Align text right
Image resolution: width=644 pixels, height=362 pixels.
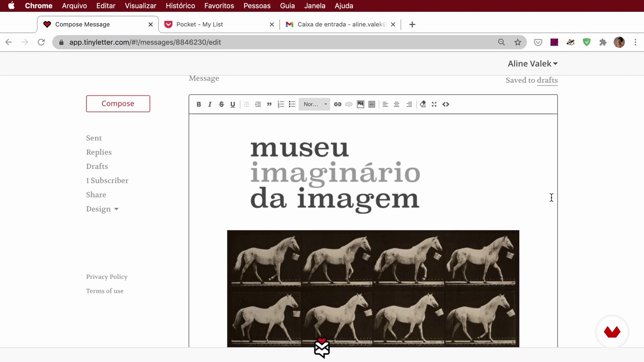[409, 104]
